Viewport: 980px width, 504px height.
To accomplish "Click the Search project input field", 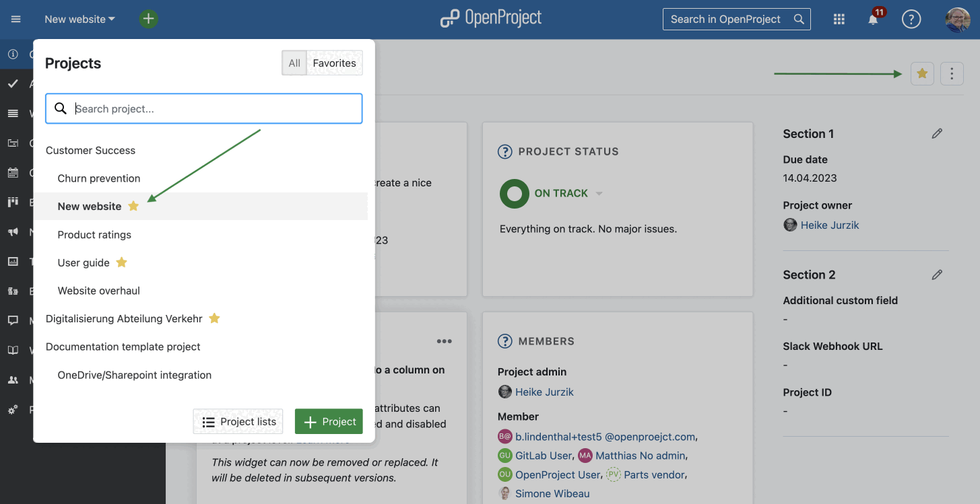I will [203, 108].
